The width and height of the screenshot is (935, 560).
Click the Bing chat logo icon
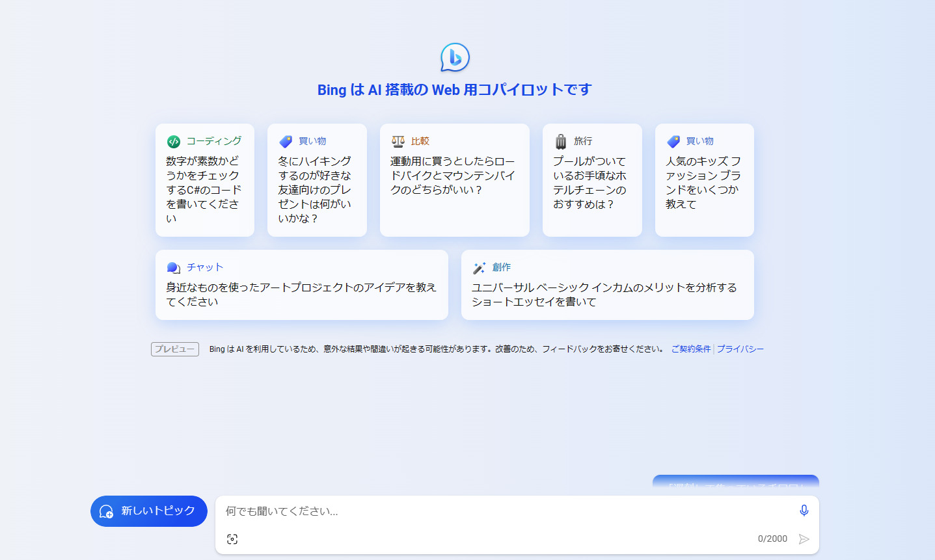(455, 58)
